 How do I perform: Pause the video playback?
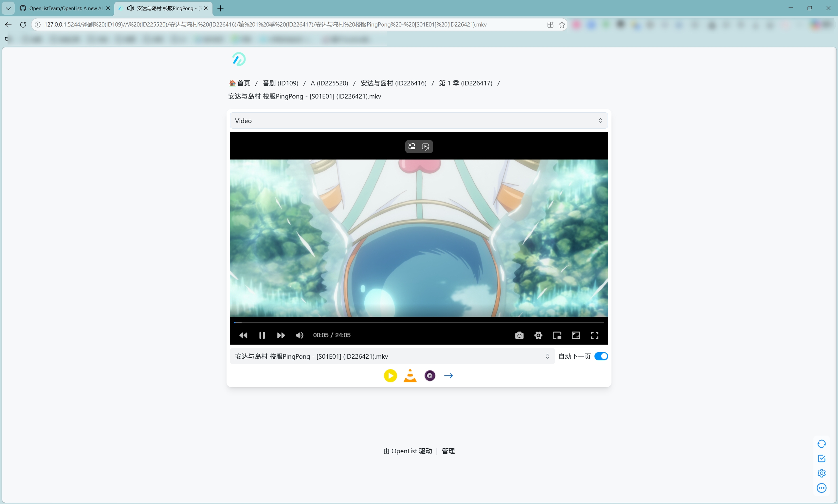262,335
